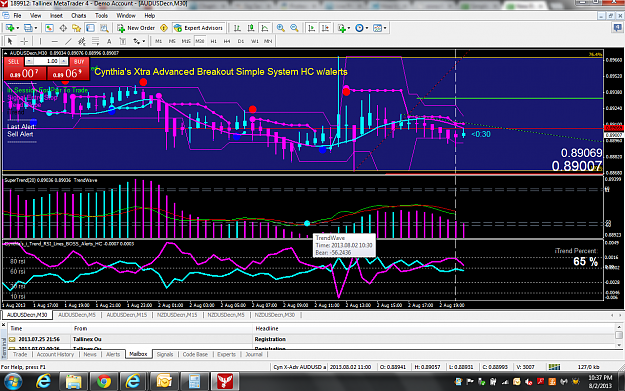Open the templates dropdown arrow
This screenshot has width=625, height=391.
[x=385, y=28]
